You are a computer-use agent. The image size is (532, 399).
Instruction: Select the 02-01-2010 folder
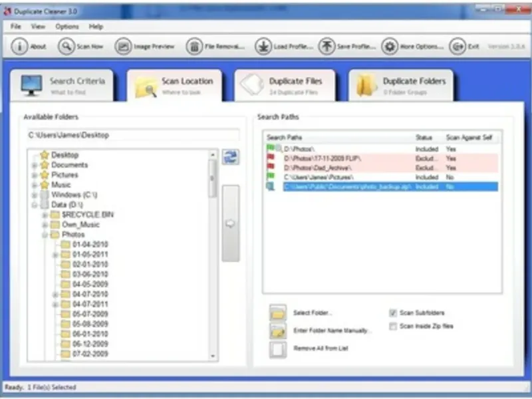90,264
